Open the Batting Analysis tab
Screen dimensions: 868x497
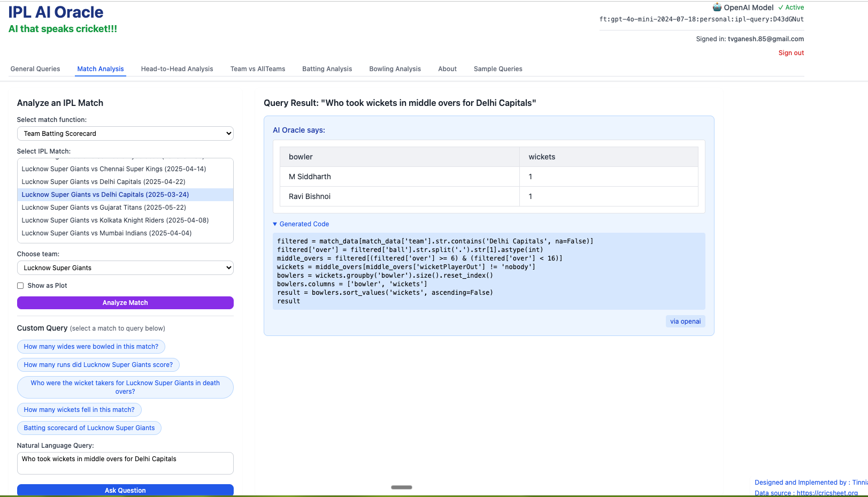[327, 69]
